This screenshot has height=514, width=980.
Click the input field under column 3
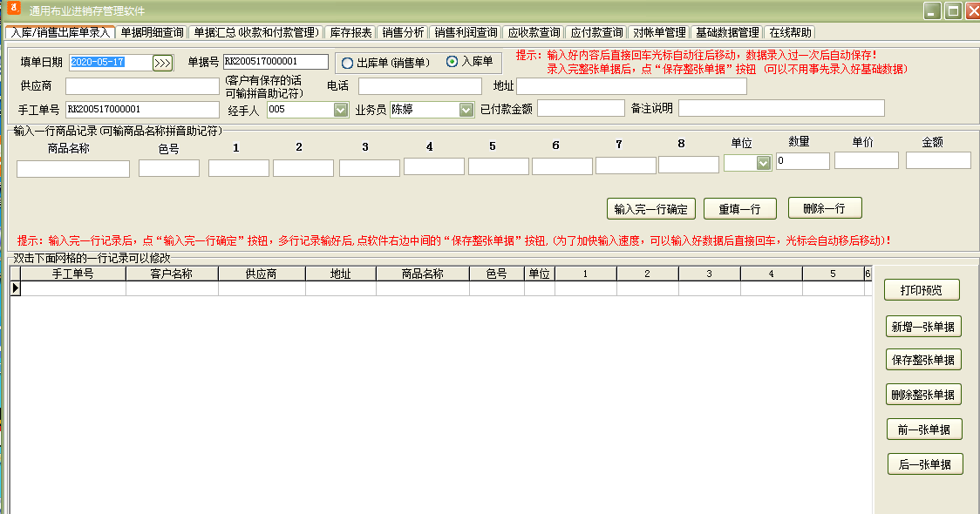click(x=370, y=168)
